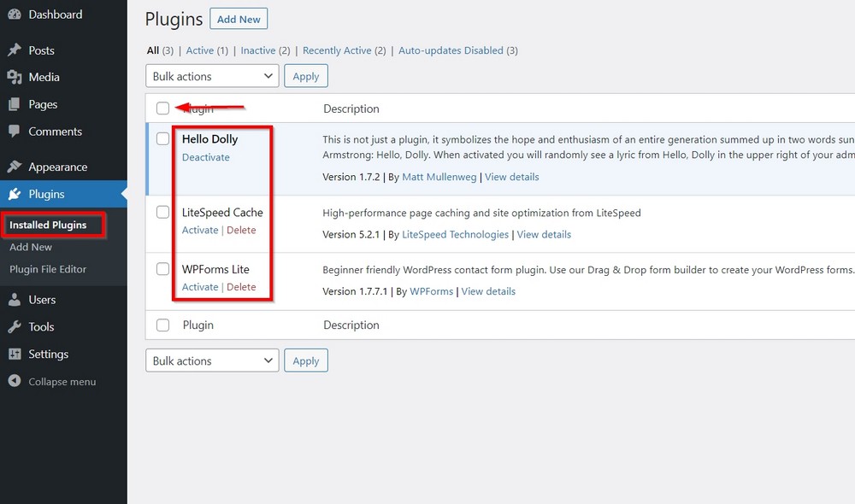Tick the select-all checkbox in table header

point(162,108)
